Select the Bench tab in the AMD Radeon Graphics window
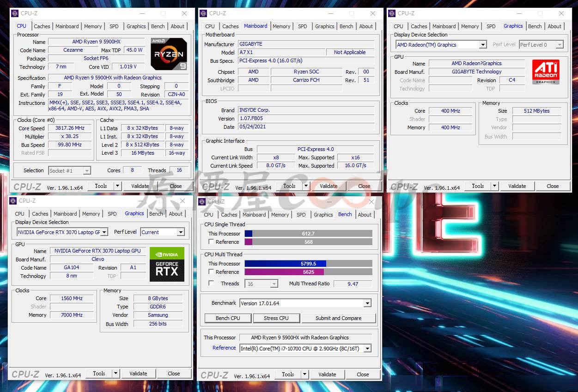This screenshot has height=392, width=578. coord(535,26)
